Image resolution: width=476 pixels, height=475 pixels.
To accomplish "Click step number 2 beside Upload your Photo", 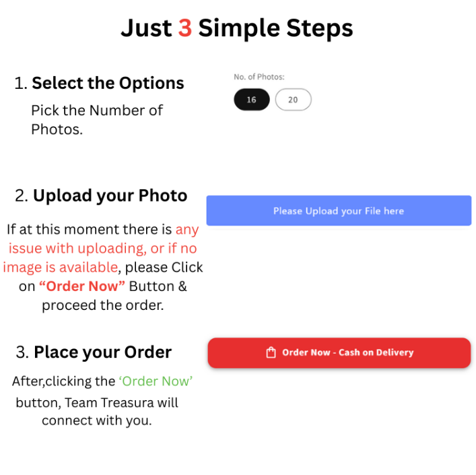I will coord(22,196).
